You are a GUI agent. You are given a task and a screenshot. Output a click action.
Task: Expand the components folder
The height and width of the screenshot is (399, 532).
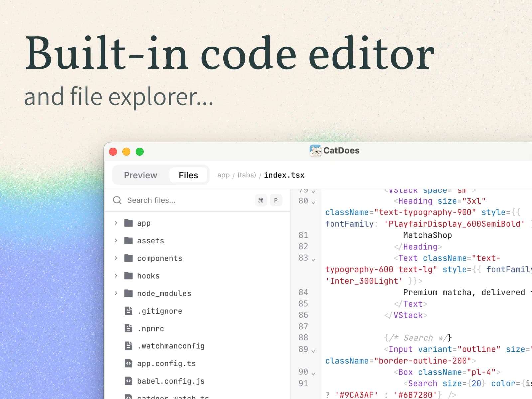click(x=116, y=258)
